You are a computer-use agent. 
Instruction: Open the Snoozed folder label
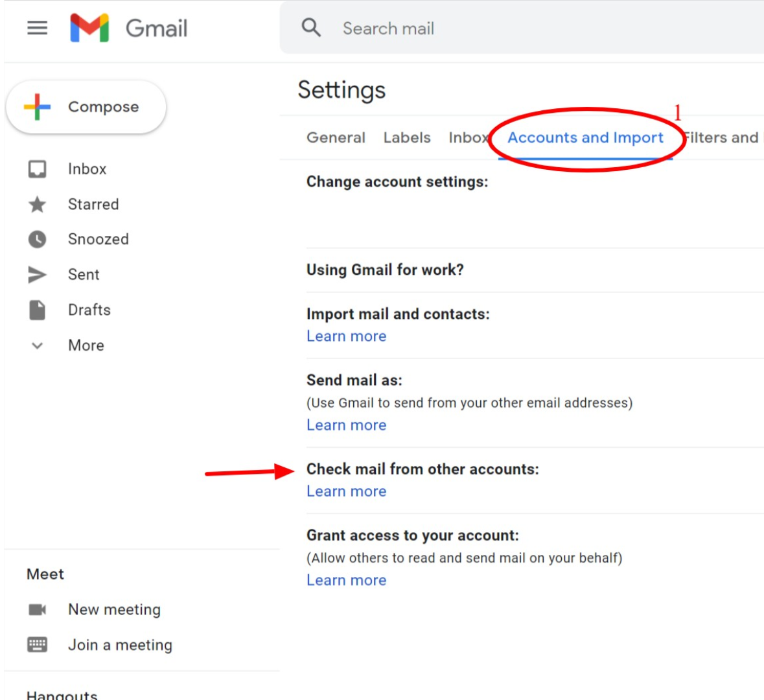[98, 239]
